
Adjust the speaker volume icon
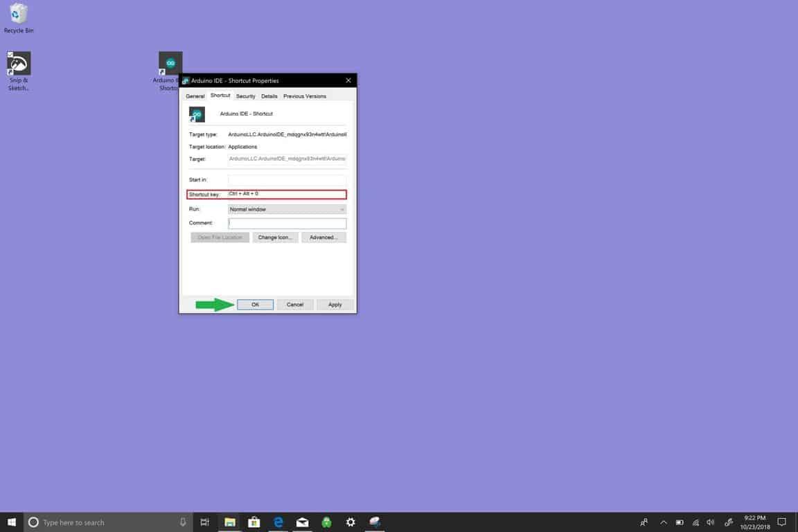point(710,522)
